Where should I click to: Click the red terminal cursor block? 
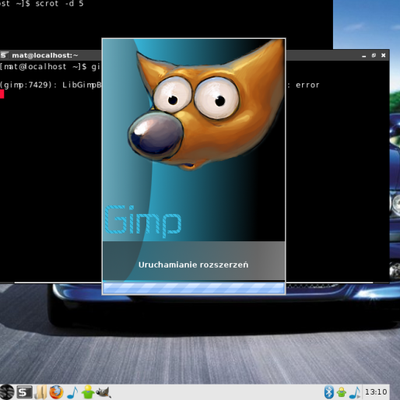coord(2,94)
